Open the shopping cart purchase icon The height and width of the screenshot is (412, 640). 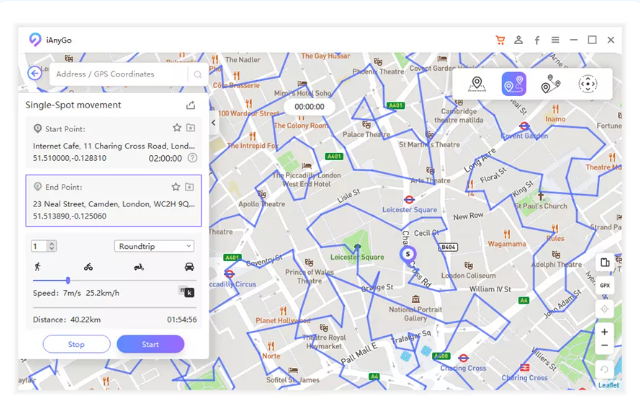500,40
